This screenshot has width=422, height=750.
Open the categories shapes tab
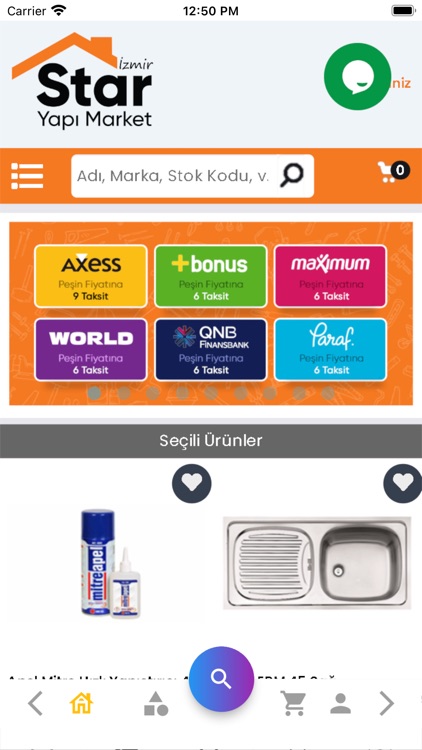click(156, 704)
